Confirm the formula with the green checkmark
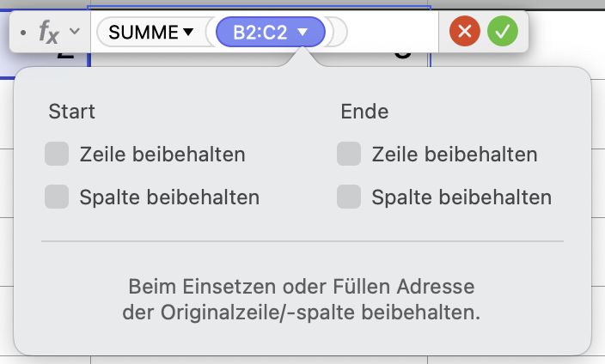Viewport: 605px width, 364px height. pos(503,33)
